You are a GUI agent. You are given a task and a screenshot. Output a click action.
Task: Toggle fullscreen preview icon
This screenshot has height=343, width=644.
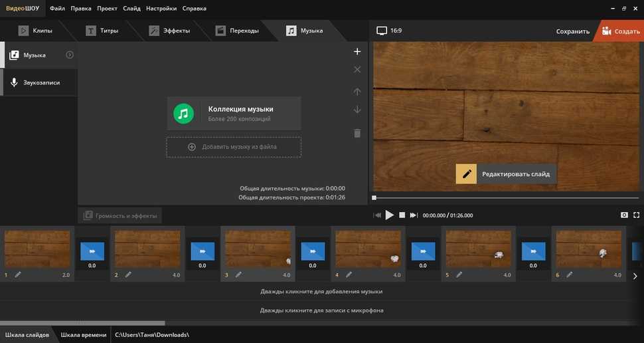[637, 215]
